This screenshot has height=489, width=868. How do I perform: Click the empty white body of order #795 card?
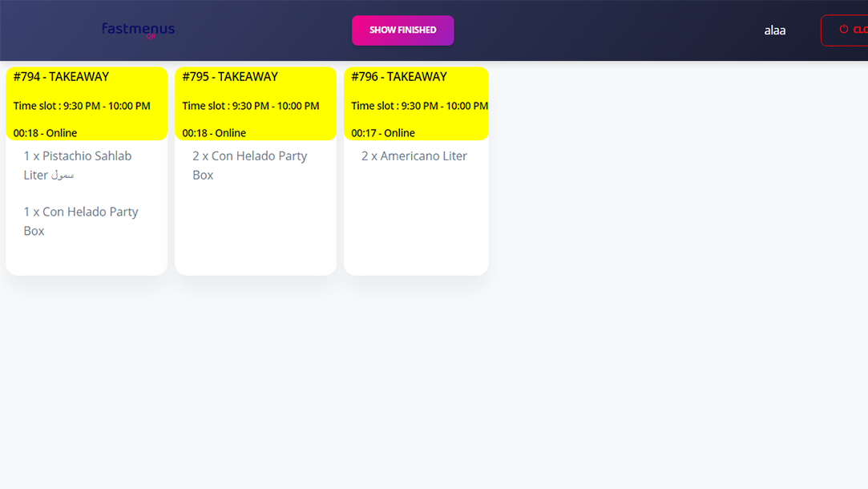coord(255,232)
